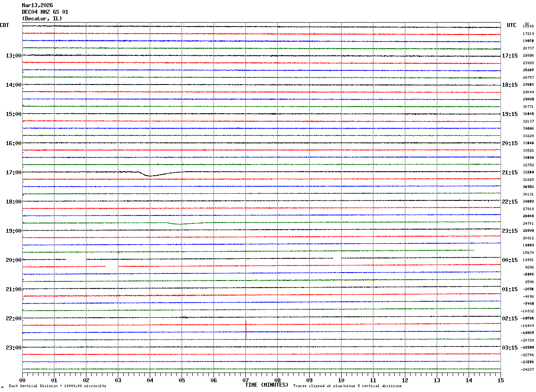Image resolution: width=536 pixels, height=392 pixels.
Task: Click minute 07 tick label on time axis
Action: click(x=245, y=380)
